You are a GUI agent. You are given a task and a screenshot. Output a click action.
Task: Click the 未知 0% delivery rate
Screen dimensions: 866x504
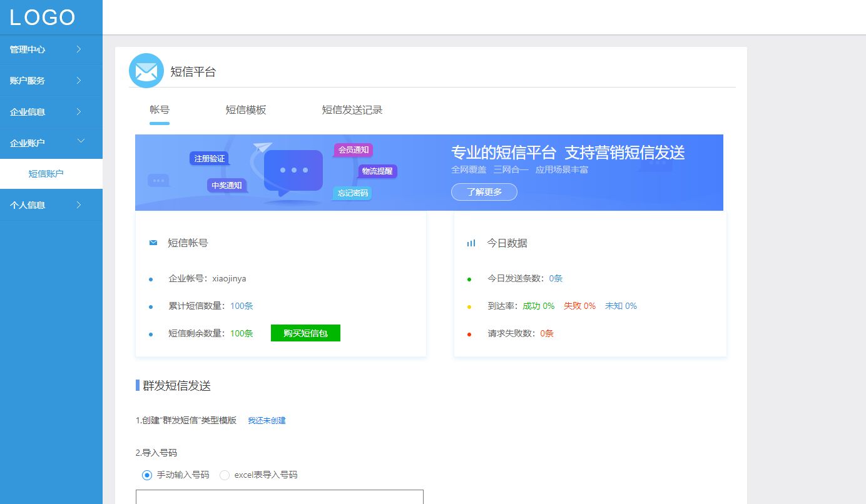coord(621,306)
